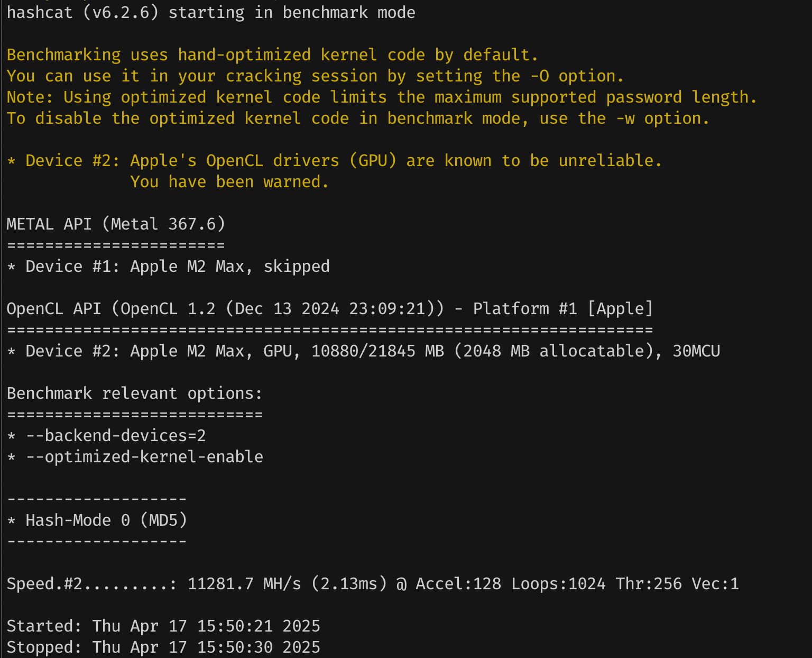Viewport: 812px width, 658px height.
Task: Click the METAL API (Metal 367.6) heading
Action: [116, 224]
